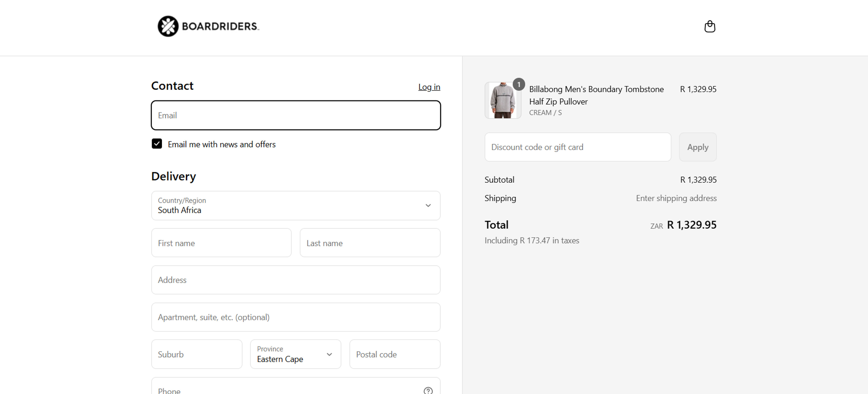
Task: Click the Including R 173.47 in taxes text
Action: (532, 240)
